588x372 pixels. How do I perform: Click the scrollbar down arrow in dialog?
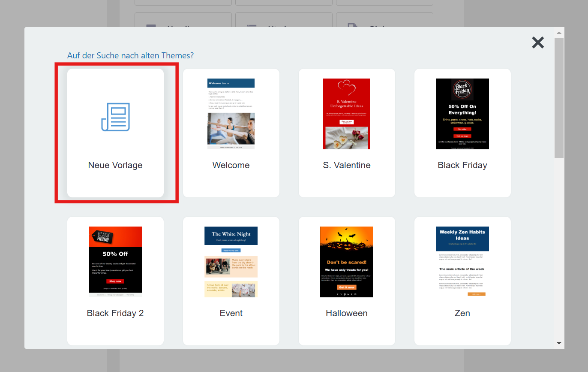pyautogui.click(x=559, y=343)
